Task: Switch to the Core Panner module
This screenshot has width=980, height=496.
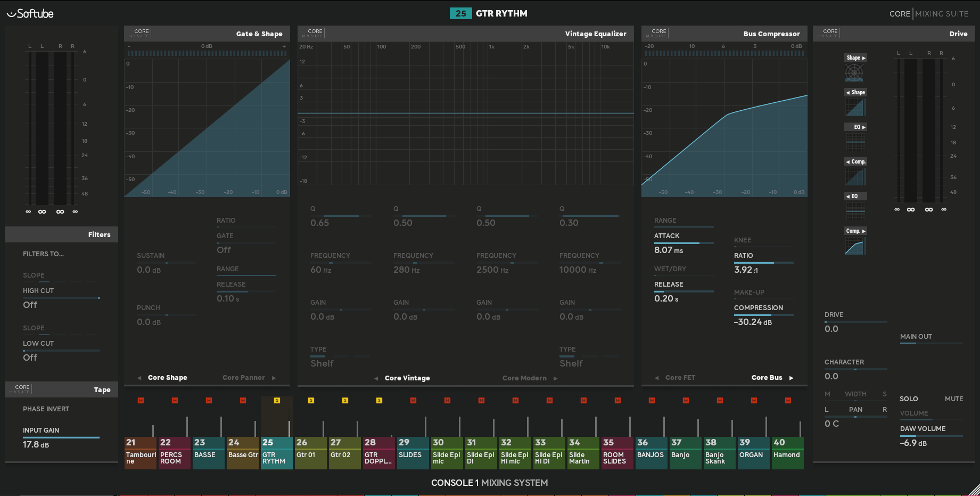Action: 244,378
